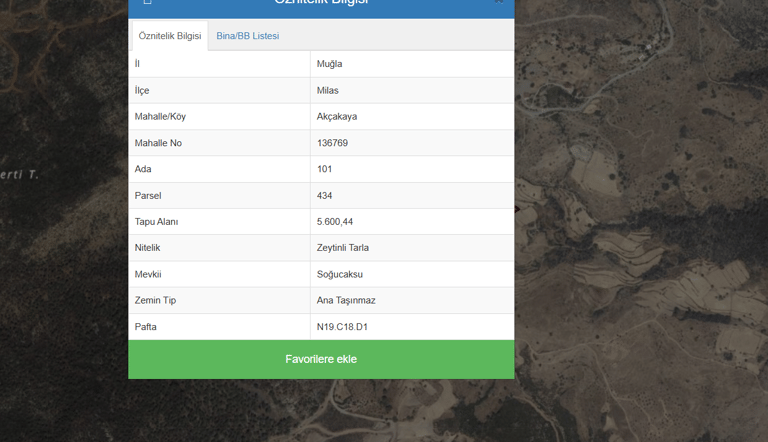Click the 'Mahalle/Köy' label
Image resolution: width=768 pixels, height=442 pixels.
(160, 117)
